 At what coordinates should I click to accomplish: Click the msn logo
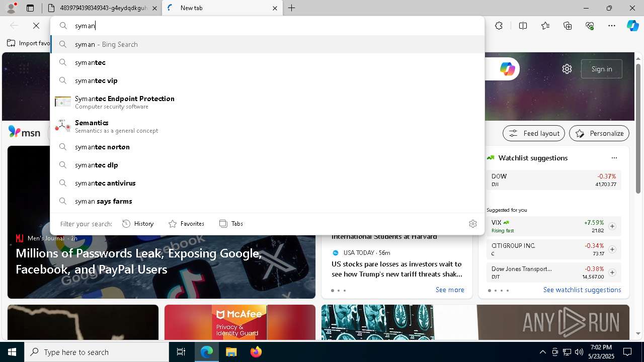click(24, 132)
